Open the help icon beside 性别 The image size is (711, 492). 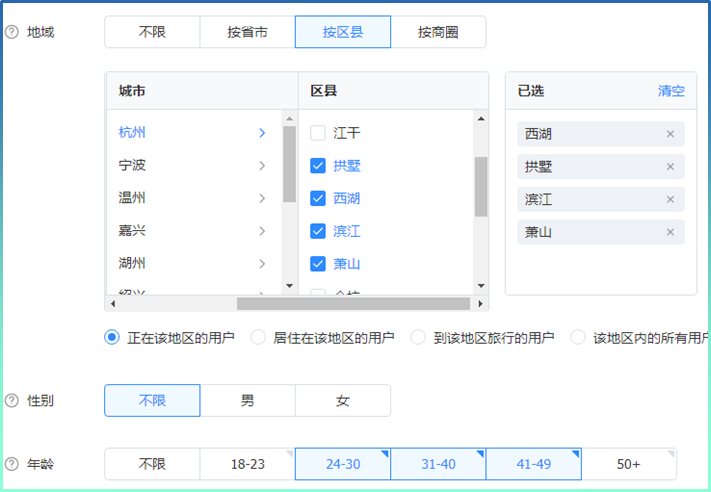(11, 400)
